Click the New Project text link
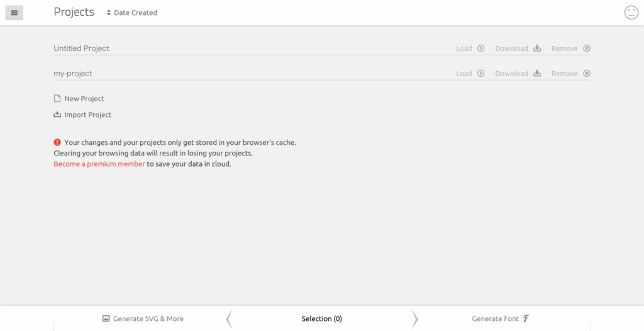The image size is (644, 331). [x=84, y=99]
